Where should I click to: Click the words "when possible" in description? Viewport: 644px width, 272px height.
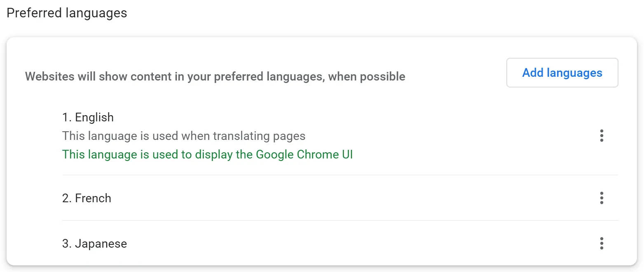tap(367, 77)
